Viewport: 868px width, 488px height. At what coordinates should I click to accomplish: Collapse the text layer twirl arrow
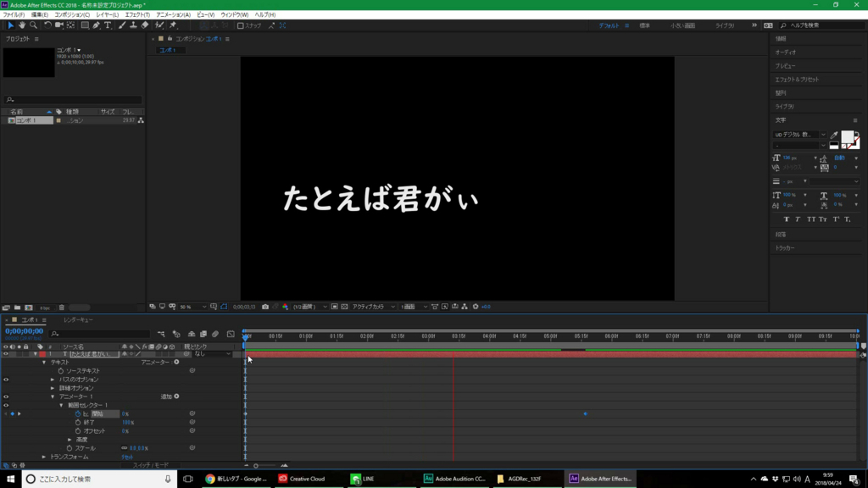tap(36, 354)
